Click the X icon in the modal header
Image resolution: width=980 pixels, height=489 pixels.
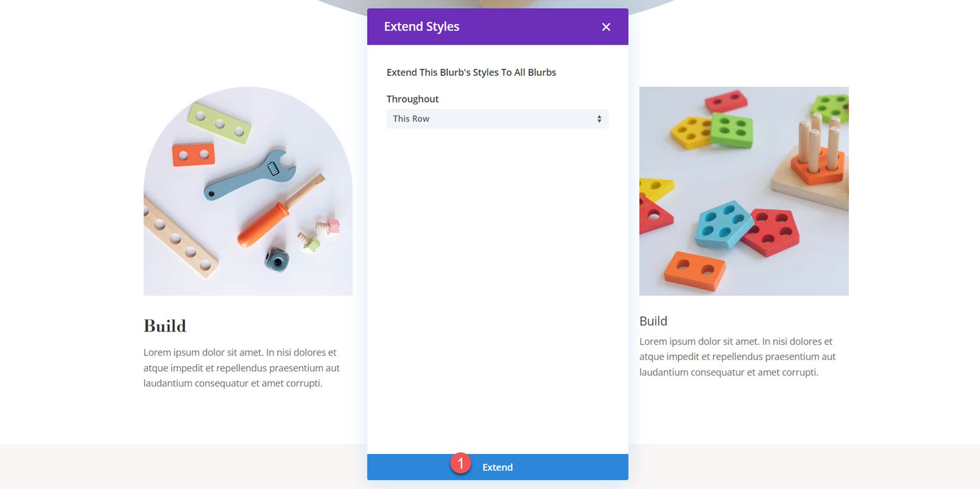(606, 26)
